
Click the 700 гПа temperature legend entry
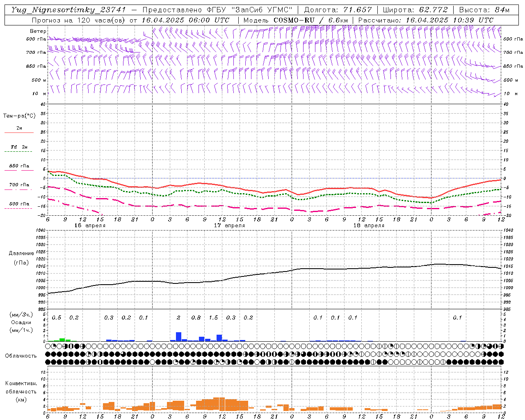[19, 185]
